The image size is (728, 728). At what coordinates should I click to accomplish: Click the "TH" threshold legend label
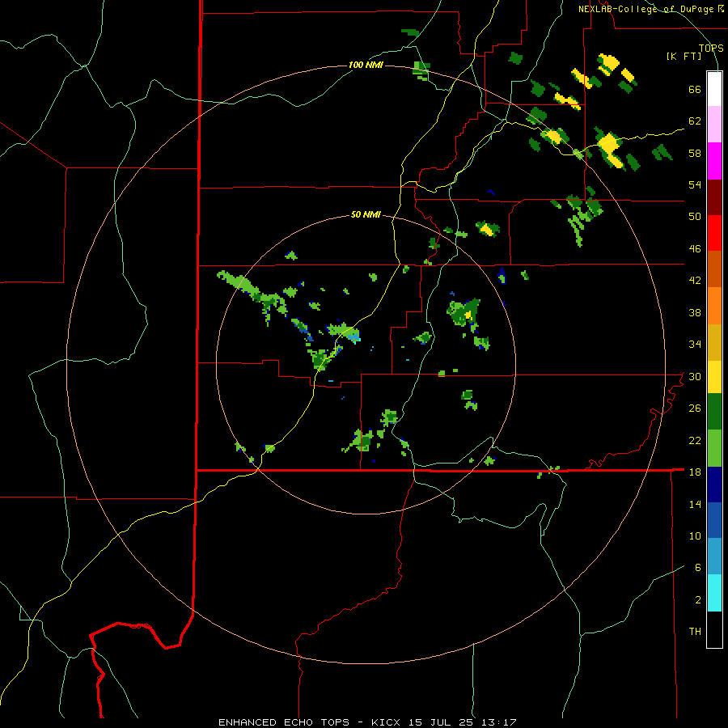[695, 632]
